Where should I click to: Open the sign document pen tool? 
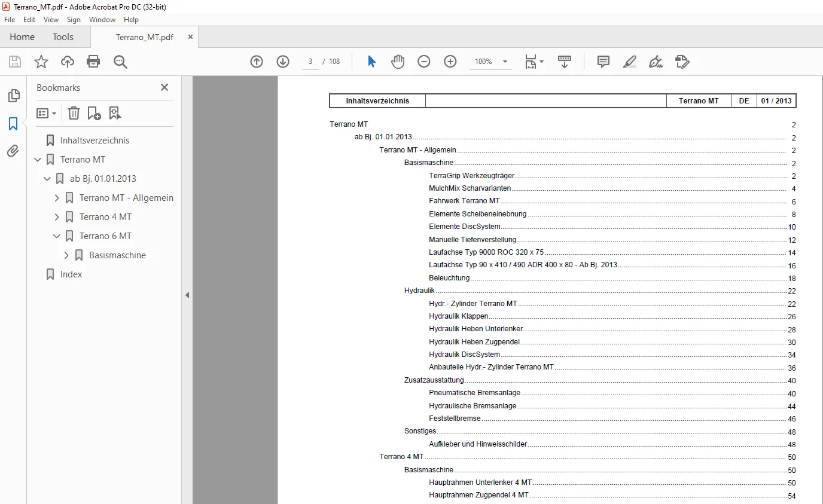tap(656, 62)
